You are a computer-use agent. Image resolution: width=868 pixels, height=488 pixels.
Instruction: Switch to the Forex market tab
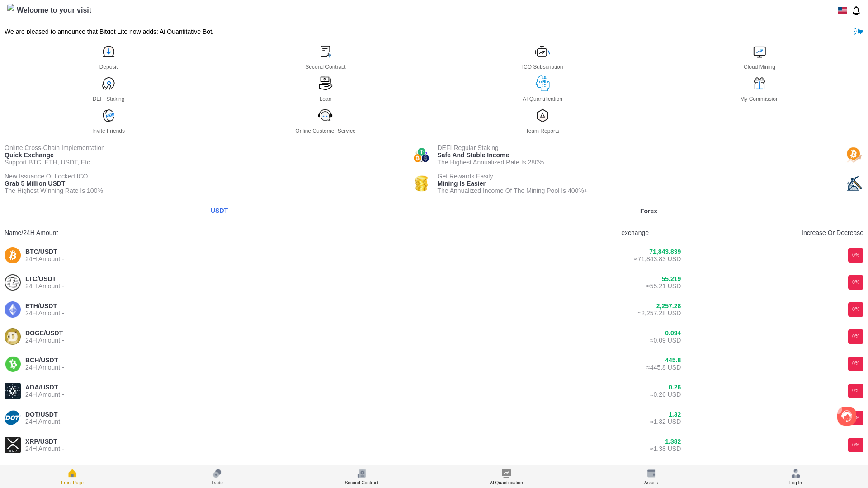[x=649, y=211]
